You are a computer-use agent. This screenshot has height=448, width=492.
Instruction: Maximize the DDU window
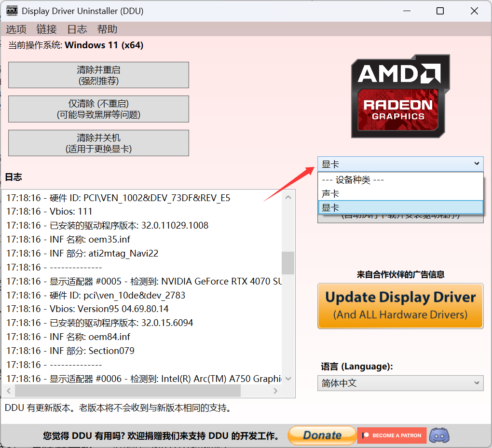(440, 11)
